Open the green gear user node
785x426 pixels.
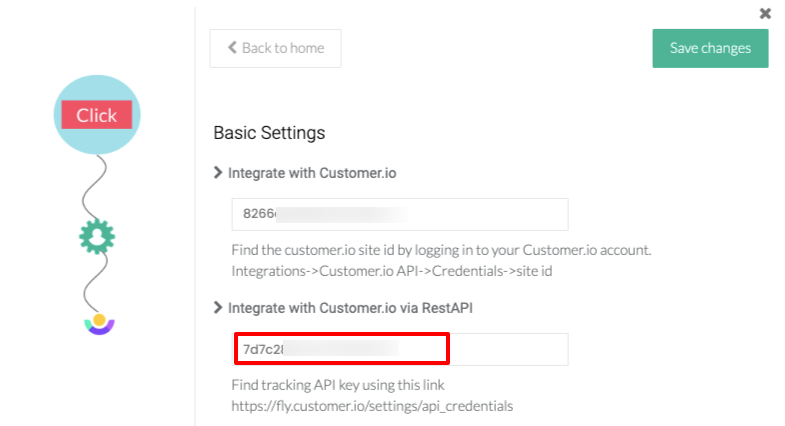(97, 237)
